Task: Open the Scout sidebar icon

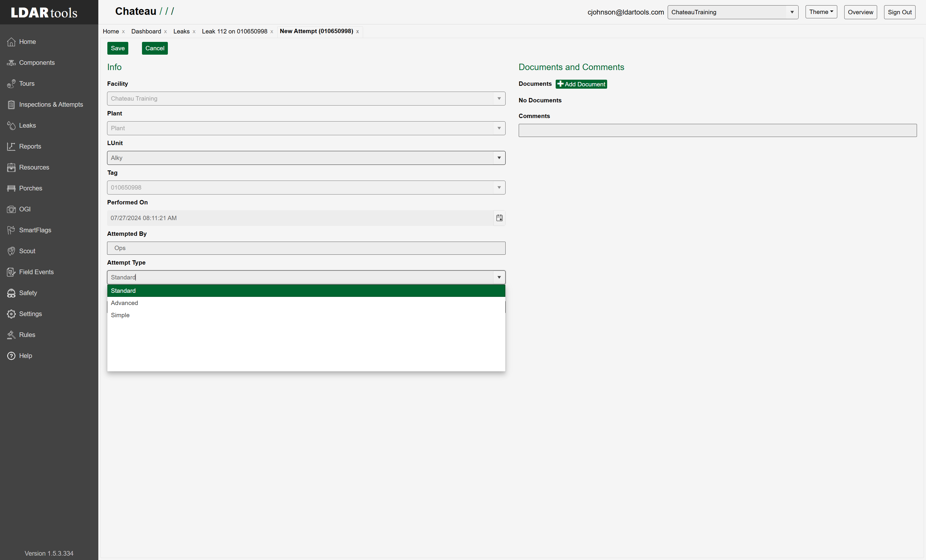Action: coord(11,251)
